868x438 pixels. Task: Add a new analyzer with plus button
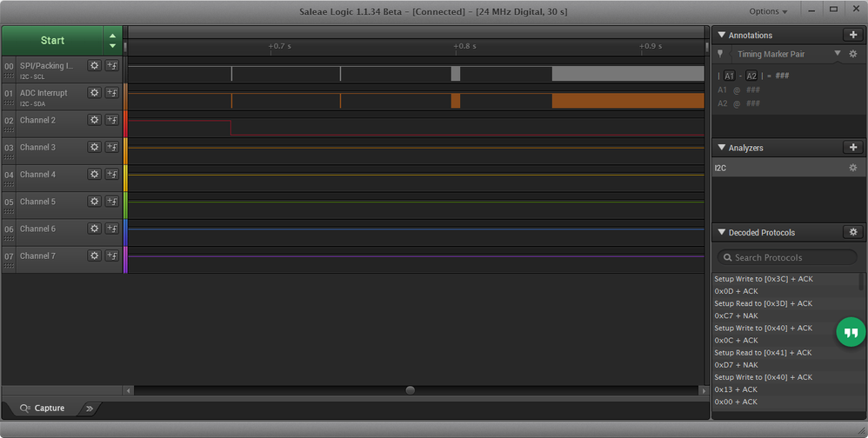(x=853, y=147)
